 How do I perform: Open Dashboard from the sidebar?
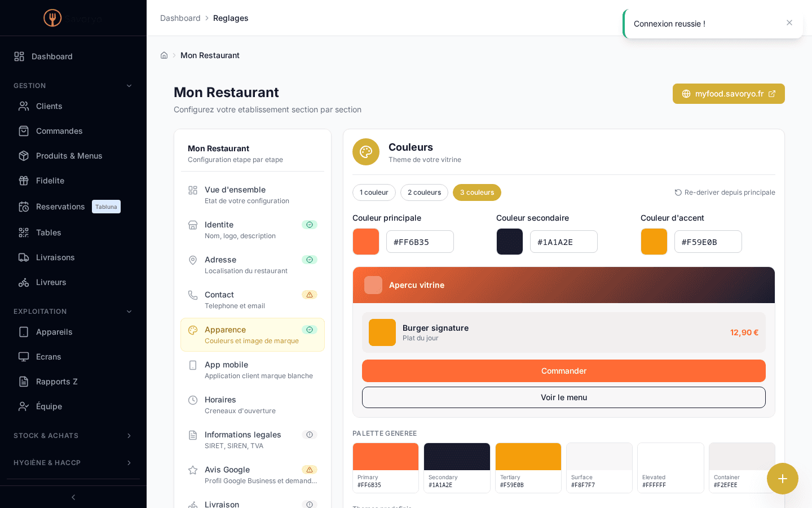pos(73,56)
